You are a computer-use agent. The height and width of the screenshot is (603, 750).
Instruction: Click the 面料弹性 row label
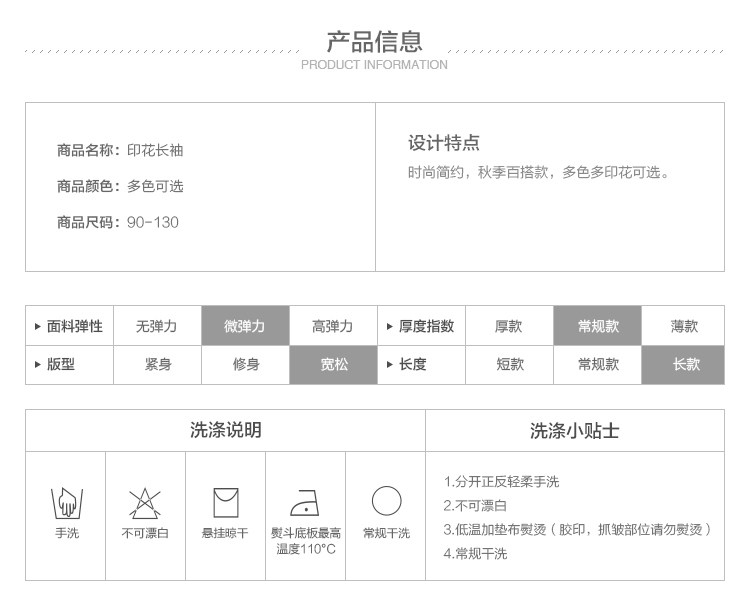75,327
